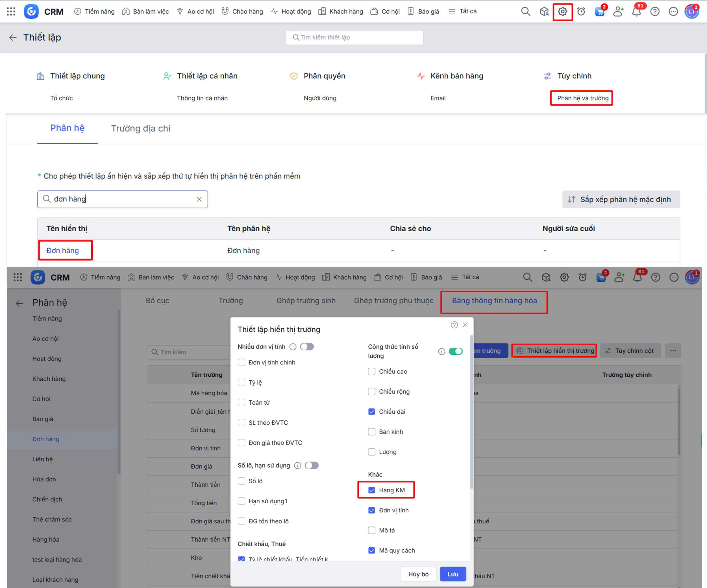Image resolution: width=707 pixels, height=588 pixels.
Task: Click the three-dots more options button
Action: [673, 350]
